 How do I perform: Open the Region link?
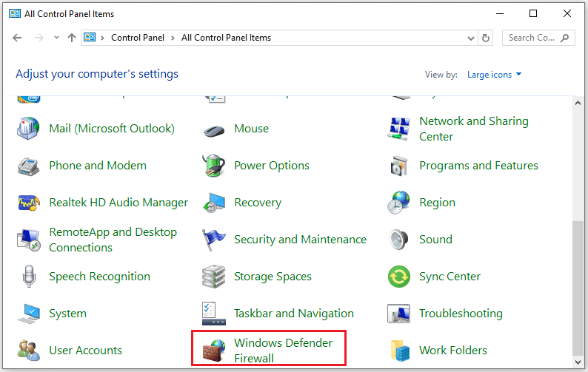coord(437,203)
